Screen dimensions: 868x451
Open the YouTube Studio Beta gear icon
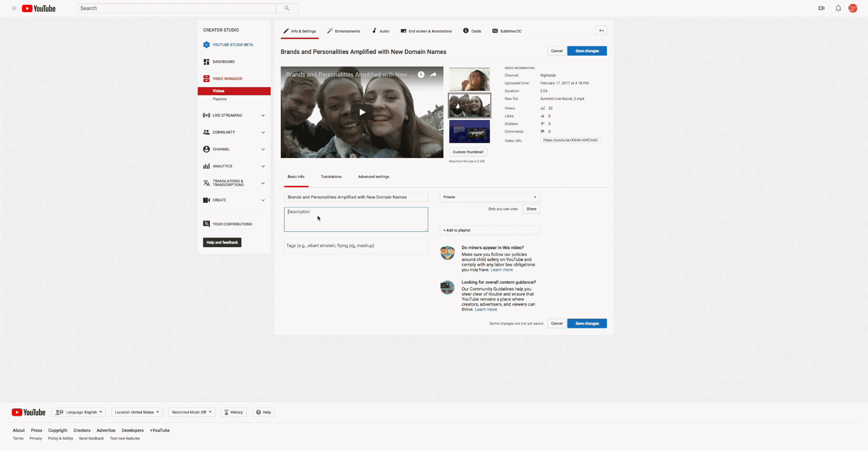point(206,44)
